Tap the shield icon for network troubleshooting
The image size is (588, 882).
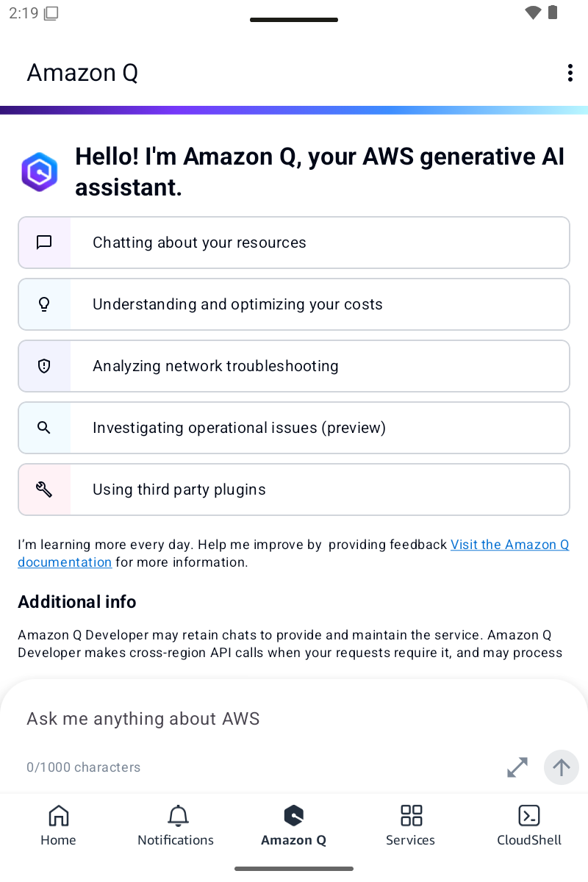coord(44,366)
